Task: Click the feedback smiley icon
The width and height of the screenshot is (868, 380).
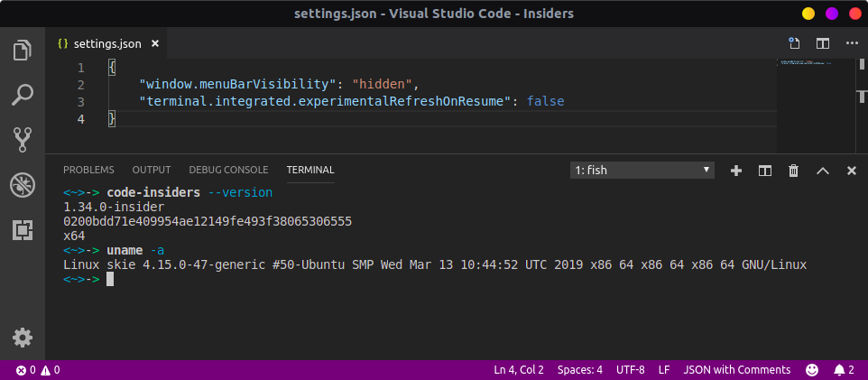Action: click(x=812, y=370)
